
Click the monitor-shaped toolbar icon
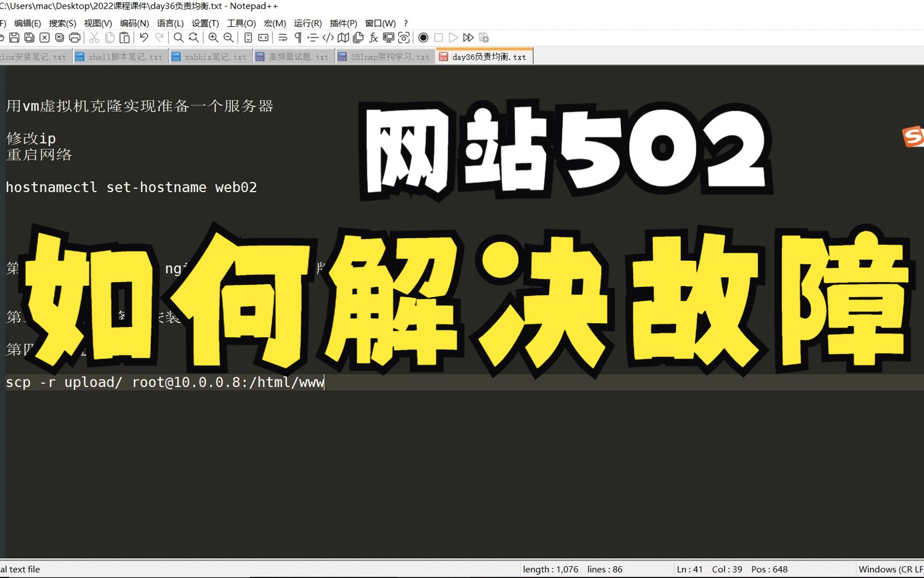(x=389, y=37)
